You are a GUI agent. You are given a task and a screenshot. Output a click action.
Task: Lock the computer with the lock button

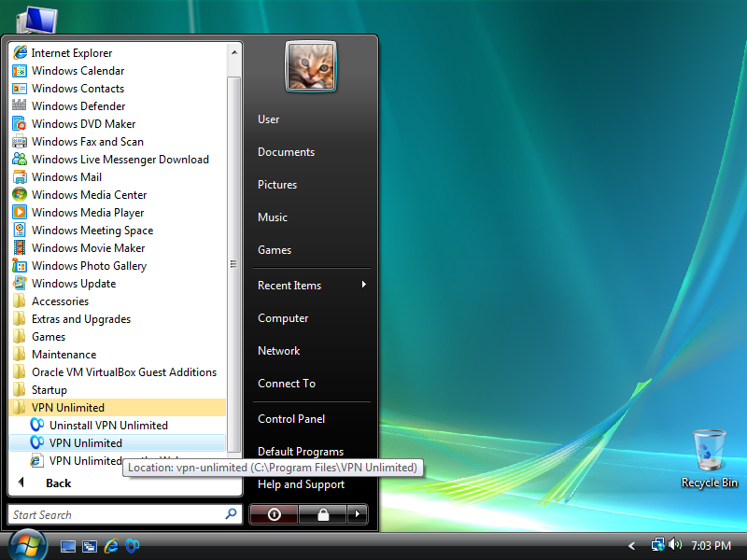tap(323, 514)
